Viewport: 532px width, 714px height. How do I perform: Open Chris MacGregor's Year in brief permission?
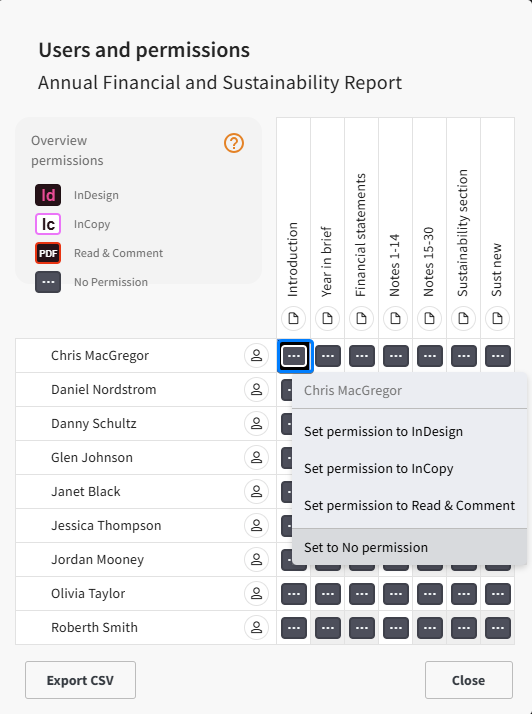click(x=328, y=356)
